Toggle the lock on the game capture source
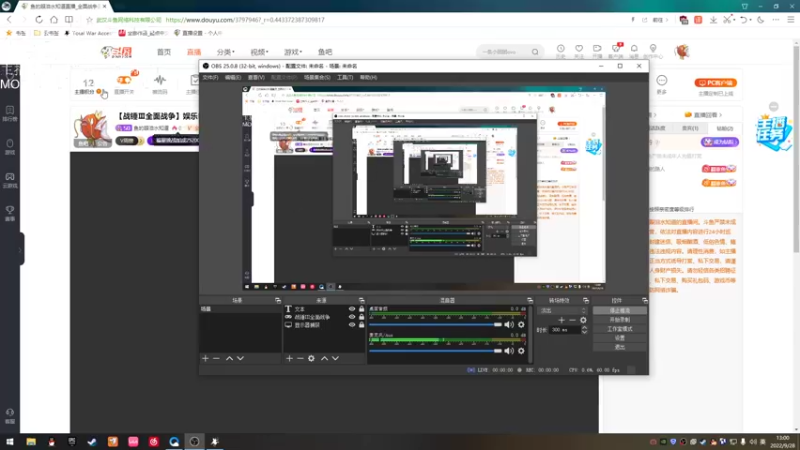 (361, 317)
